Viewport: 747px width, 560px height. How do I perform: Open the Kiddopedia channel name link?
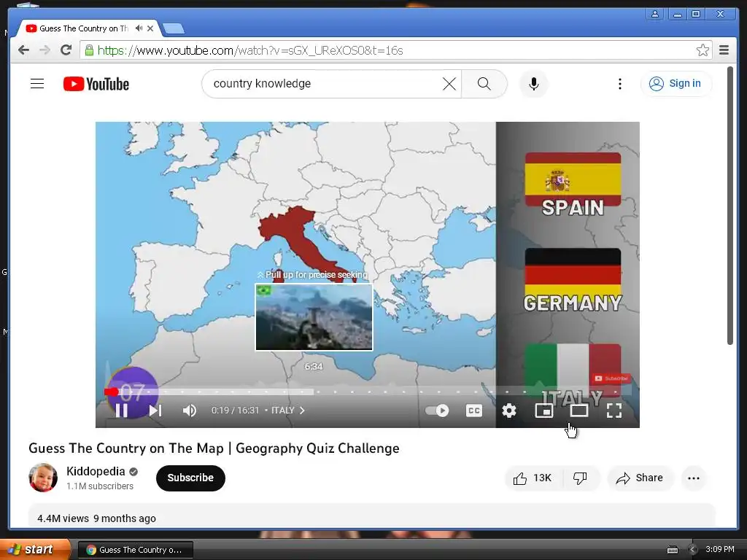pyautogui.click(x=96, y=472)
